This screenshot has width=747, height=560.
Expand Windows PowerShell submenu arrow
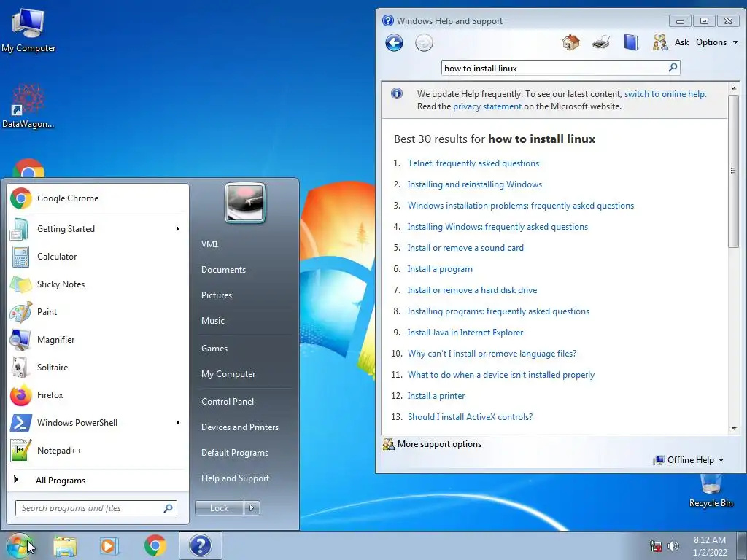click(178, 423)
